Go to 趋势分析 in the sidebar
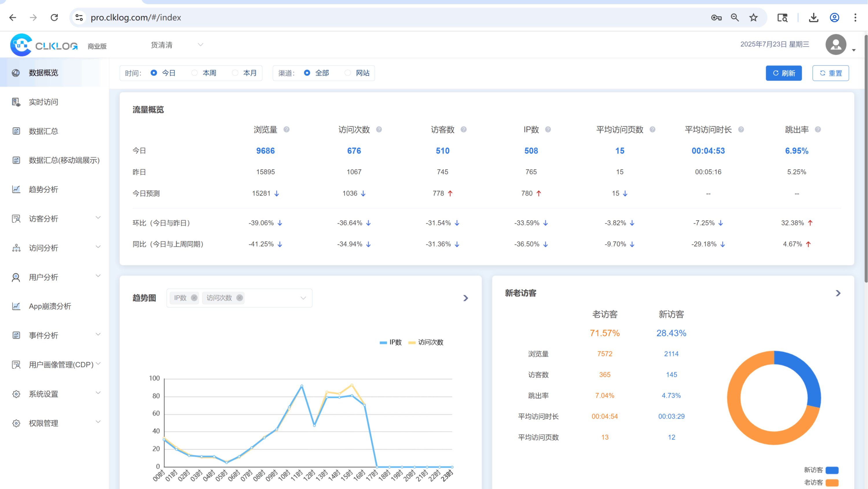The image size is (868, 489). click(43, 189)
